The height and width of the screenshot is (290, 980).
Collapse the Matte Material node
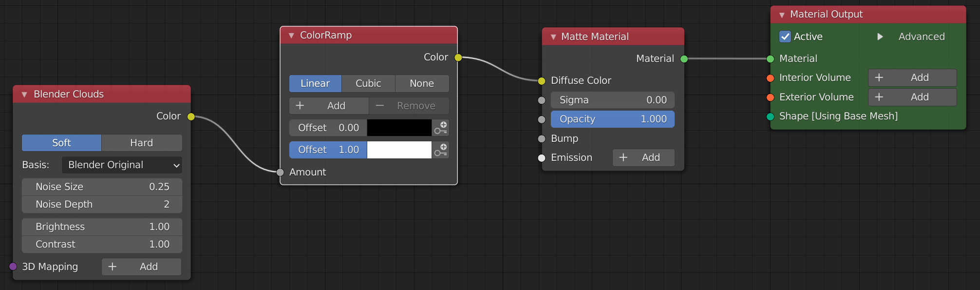tap(553, 37)
